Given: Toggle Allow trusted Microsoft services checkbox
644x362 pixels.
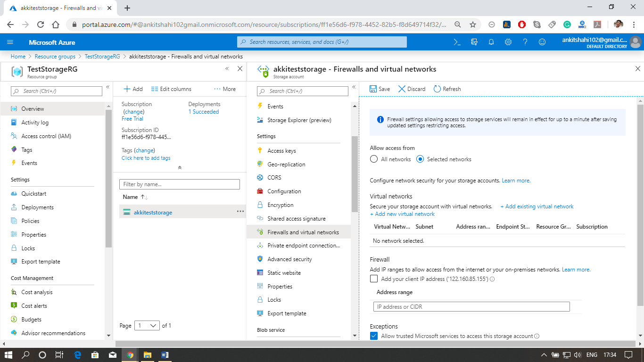Looking at the screenshot, I should pos(374,336).
